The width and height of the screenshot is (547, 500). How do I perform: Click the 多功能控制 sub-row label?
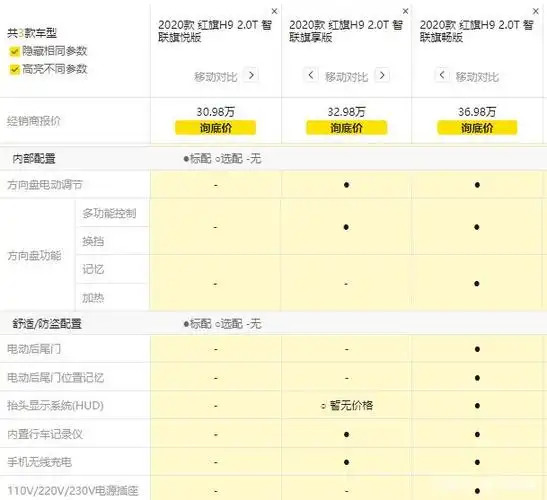[109, 213]
